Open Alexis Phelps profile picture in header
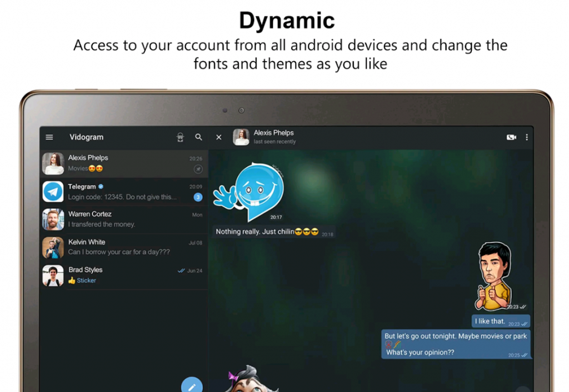569x392 pixels. 241,137
